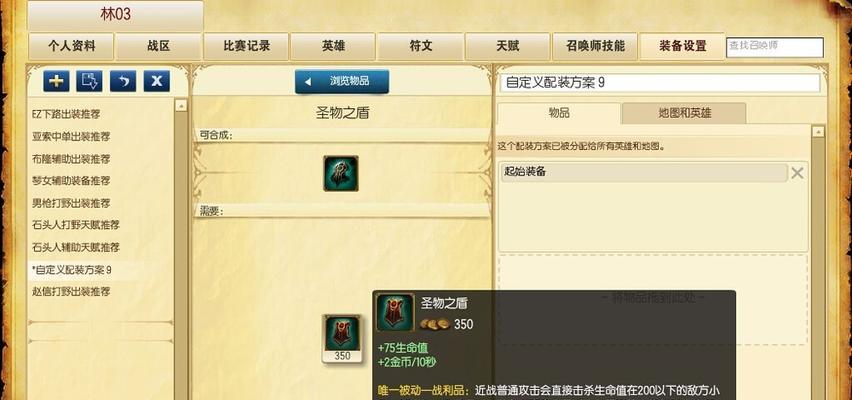Open the 天赋 tab
The width and height of the screenshot is (852, 400).
[508, 46]
